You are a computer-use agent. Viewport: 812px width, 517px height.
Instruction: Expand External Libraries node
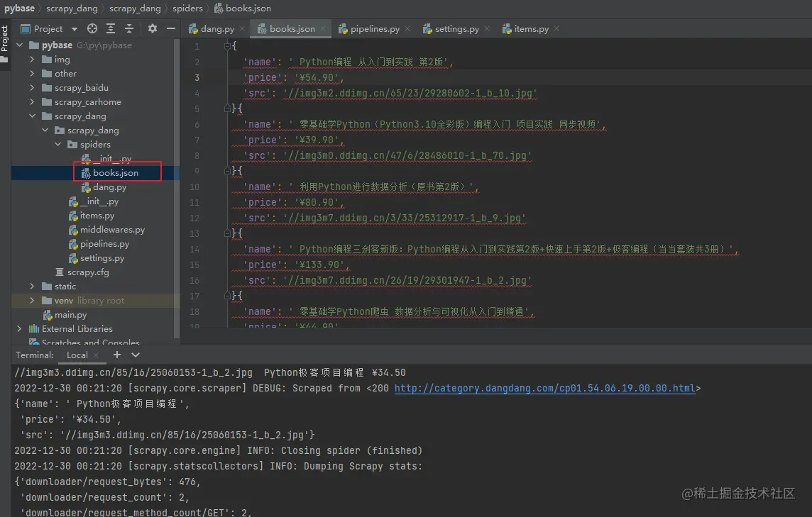(20, 328)
